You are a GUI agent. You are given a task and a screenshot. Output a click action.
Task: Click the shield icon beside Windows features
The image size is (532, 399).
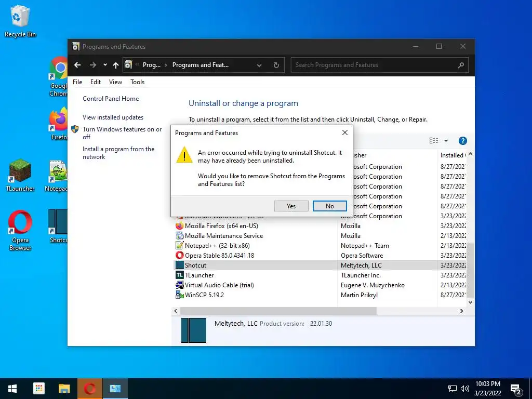click(75, 129)
